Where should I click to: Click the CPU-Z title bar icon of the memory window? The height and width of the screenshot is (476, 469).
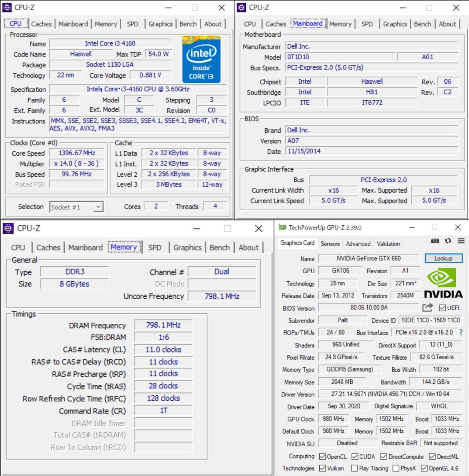(8, 228)
